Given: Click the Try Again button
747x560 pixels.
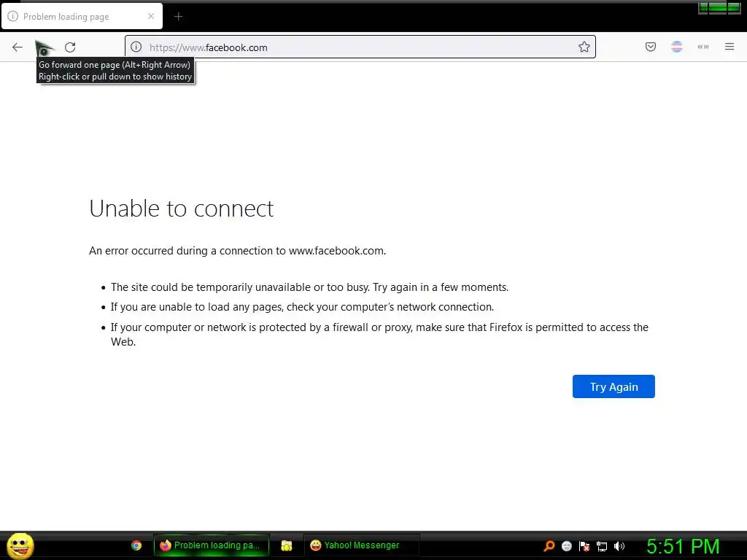Looking at the screenshot, I should click(x=614, y=386).
